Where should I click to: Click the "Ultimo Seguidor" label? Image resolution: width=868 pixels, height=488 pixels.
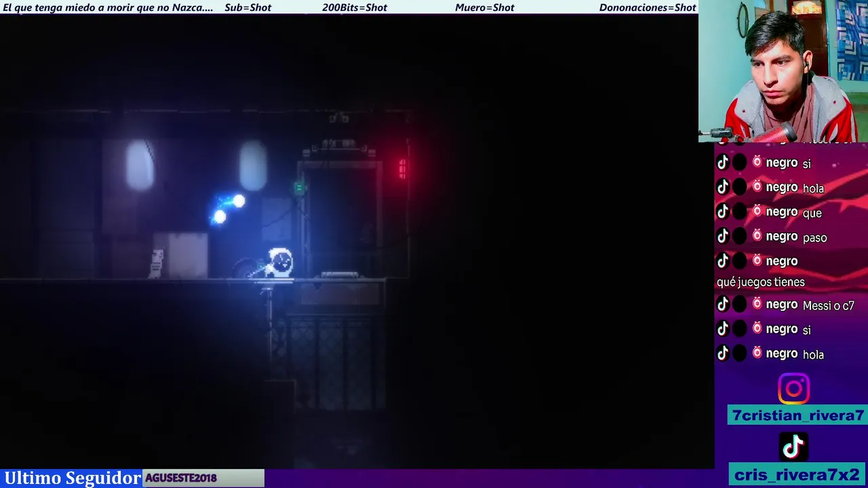tap(72, 478)
